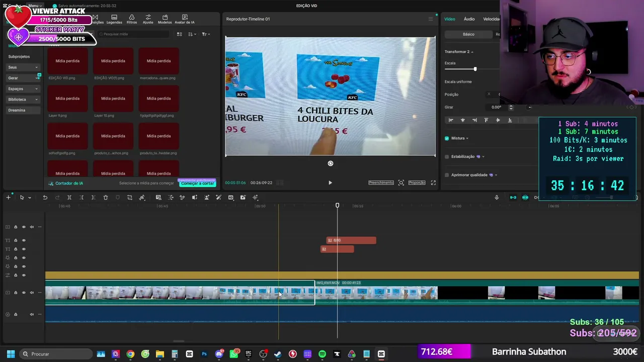
Task: Open the Ajuste tab
Action: (x=148, y=19)
